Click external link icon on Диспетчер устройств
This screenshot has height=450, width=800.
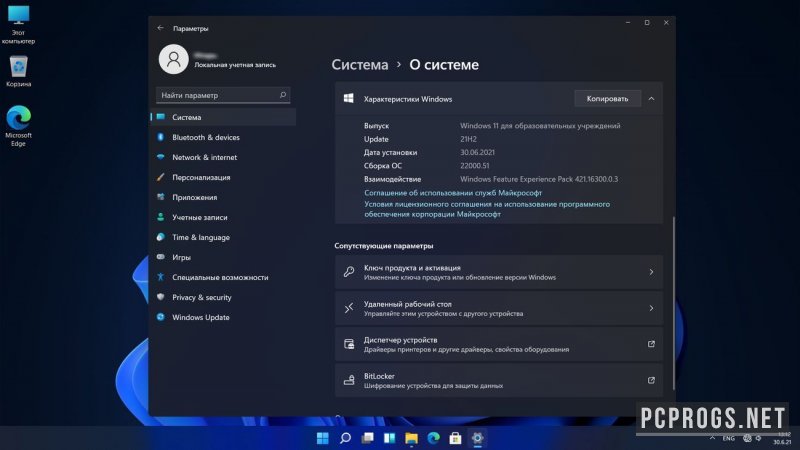tap(652, 344)
